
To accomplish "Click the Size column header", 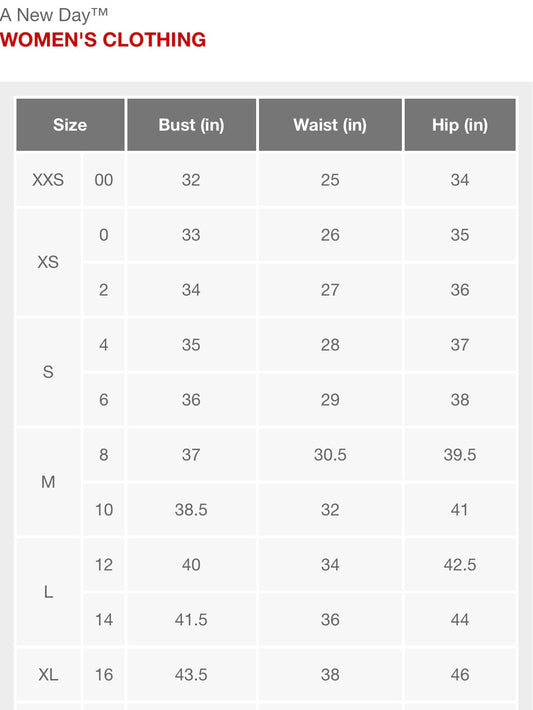I will point(70,125).
